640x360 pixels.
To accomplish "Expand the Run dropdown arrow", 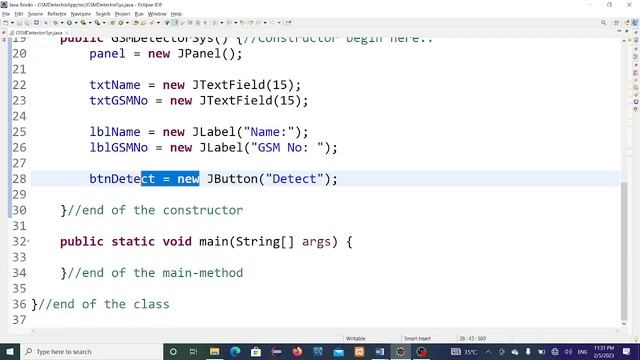I will [76, 23].
